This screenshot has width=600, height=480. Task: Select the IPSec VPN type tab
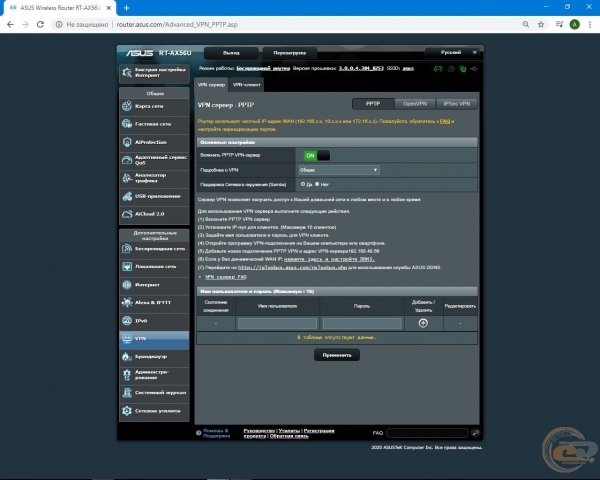click(x=457, y=104)
